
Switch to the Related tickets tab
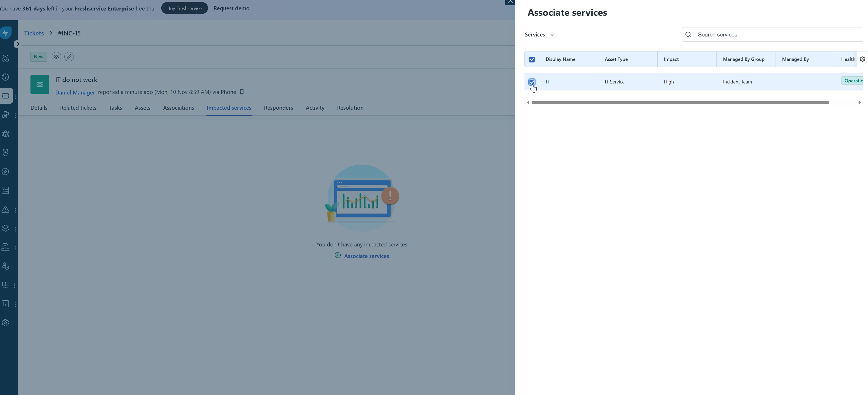(78, 108)
